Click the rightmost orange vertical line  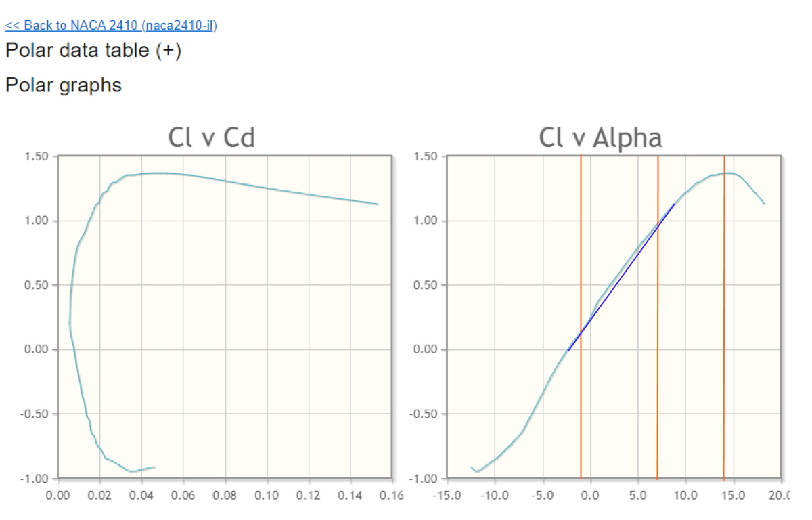coord(724,406)
